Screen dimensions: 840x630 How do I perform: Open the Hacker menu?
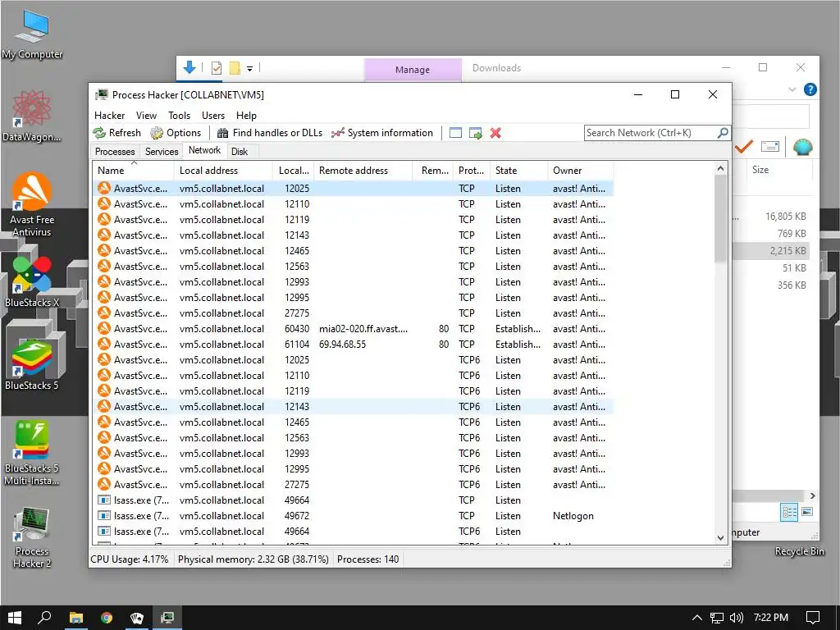(x=109, y=116)
